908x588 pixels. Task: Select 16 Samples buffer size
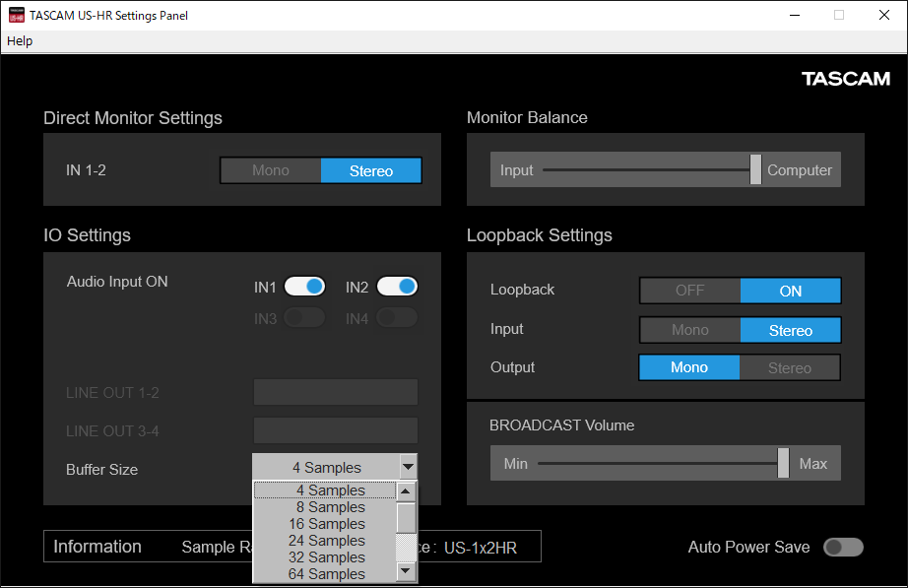point(325,524)
